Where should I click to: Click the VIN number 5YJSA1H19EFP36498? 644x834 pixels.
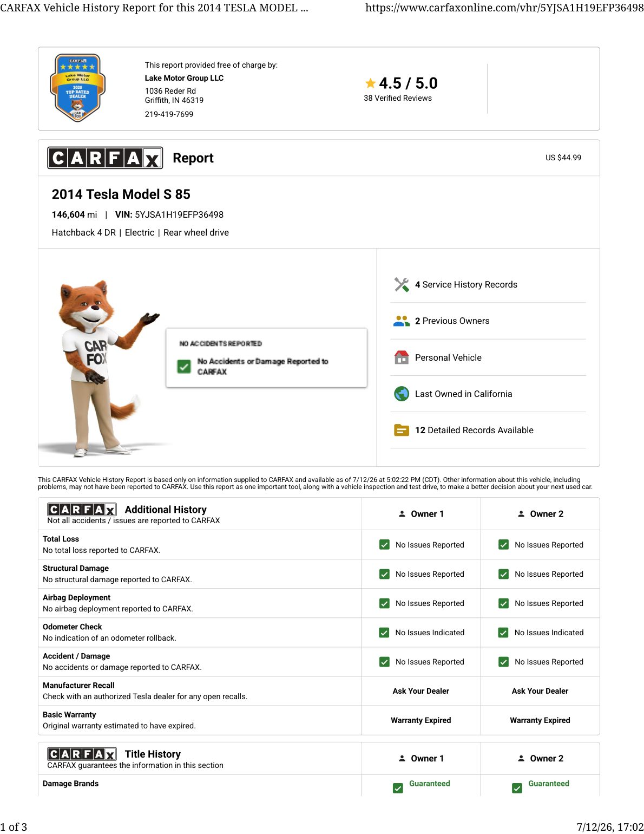(x=179, y=214)
